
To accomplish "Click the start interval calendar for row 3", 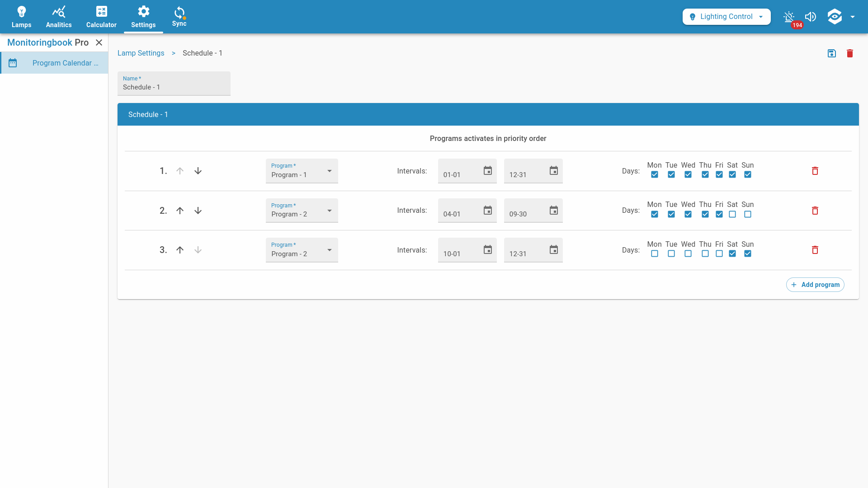I will [x=487, y=249].
